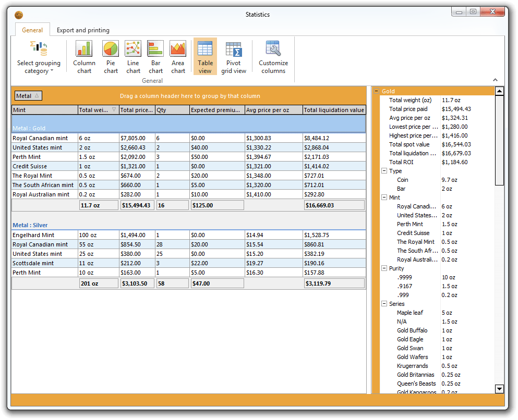Screen dimensions: 518x420
Task: Switch to Pie chart view
Action: (110, 56)
